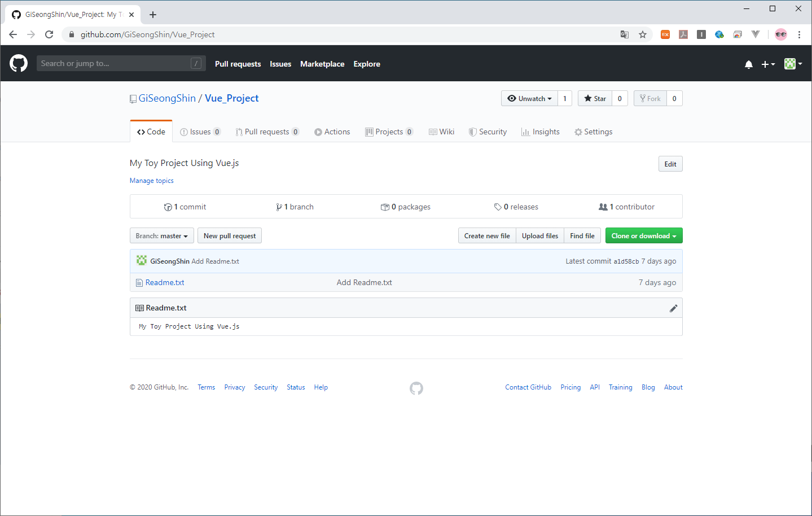812x516 pixels.
Task: Open Marketplace from top navigation
Action: 322,64
